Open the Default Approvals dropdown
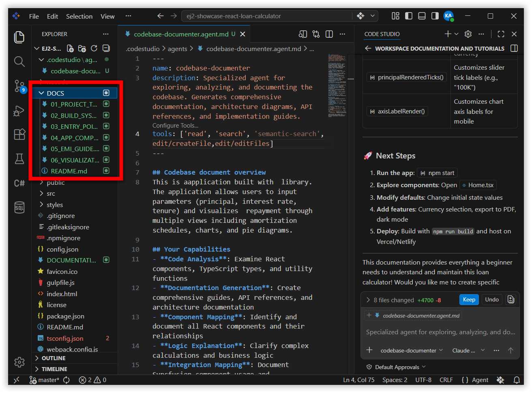 coord(396,367)
